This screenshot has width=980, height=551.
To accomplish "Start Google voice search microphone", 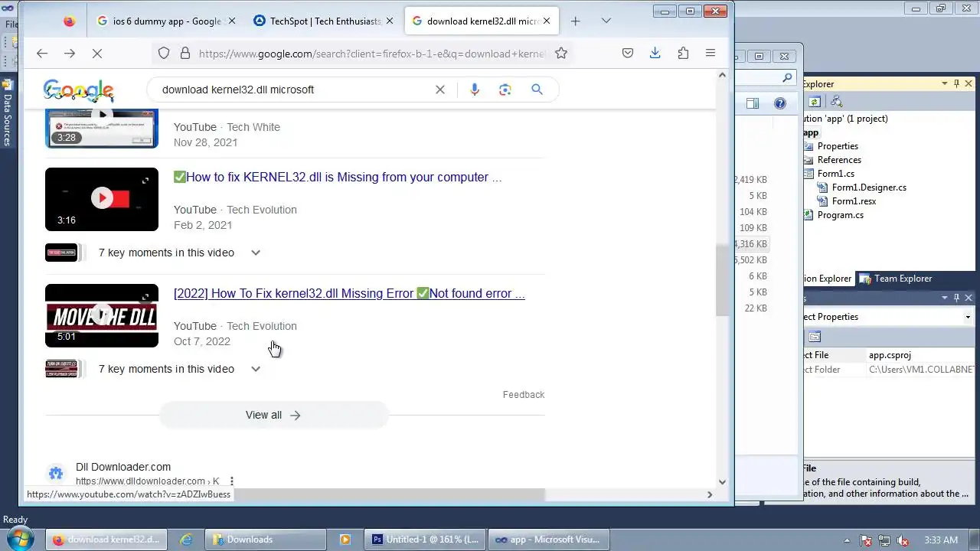I will (x=475, y=90).
